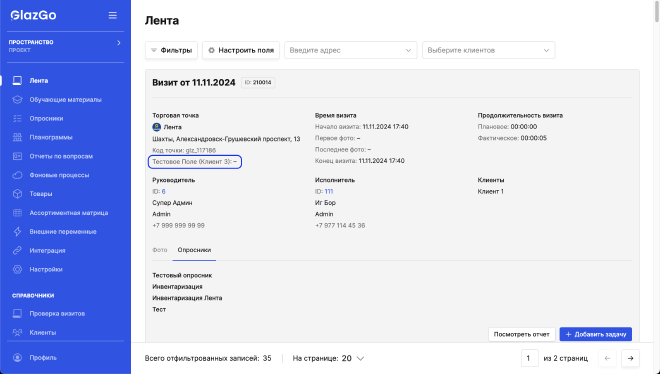Click the Введите адрес input
660x374 pixels.
click(351, 50)
